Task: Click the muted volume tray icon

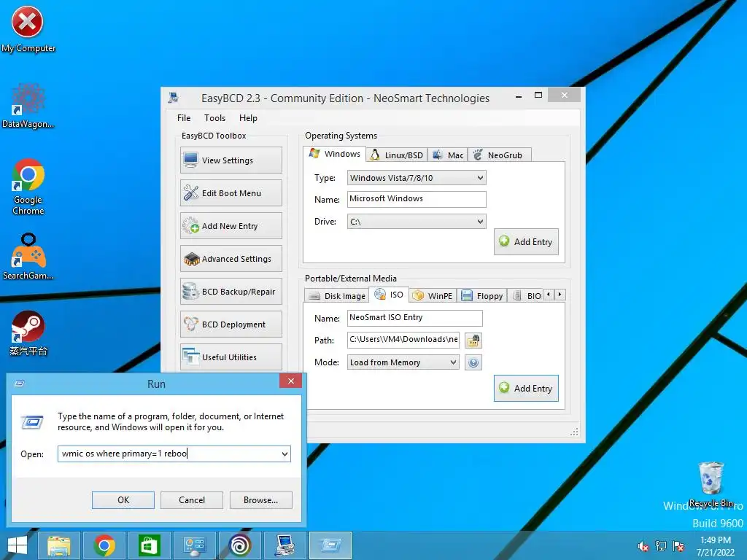Action: (x=643, y=546)
